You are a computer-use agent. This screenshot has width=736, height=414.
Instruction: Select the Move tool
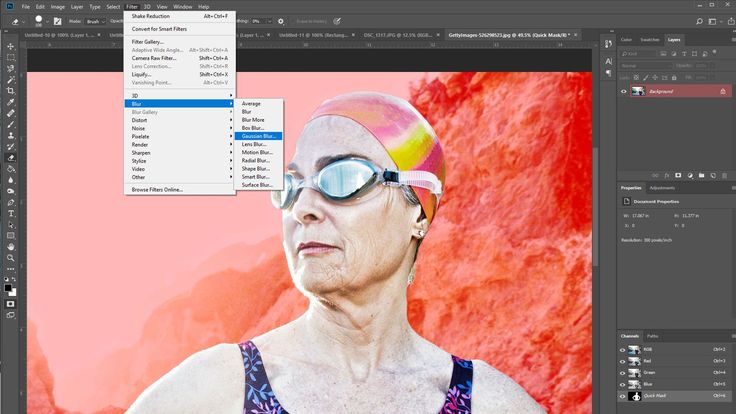(x=10, y=46)
